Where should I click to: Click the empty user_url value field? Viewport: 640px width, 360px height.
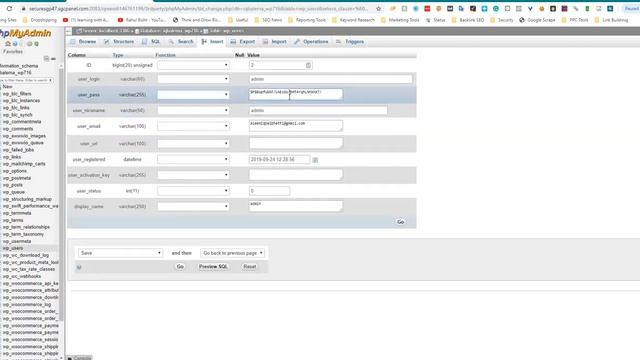tap(296, 143)
